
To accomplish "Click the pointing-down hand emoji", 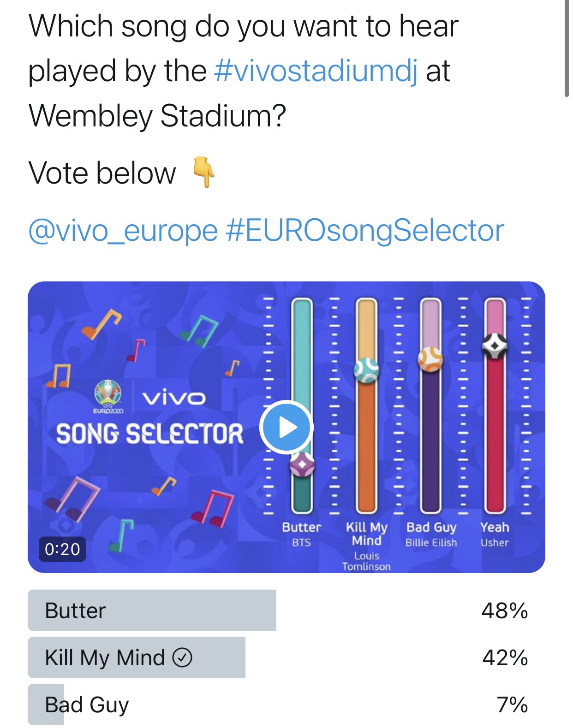I will pyautogui.click(x=203, y=172).
